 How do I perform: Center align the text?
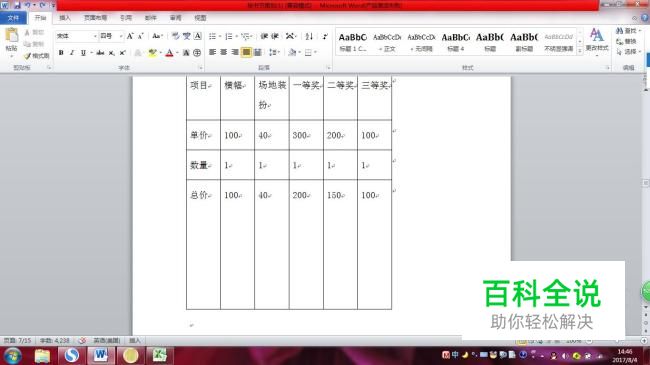224,52
